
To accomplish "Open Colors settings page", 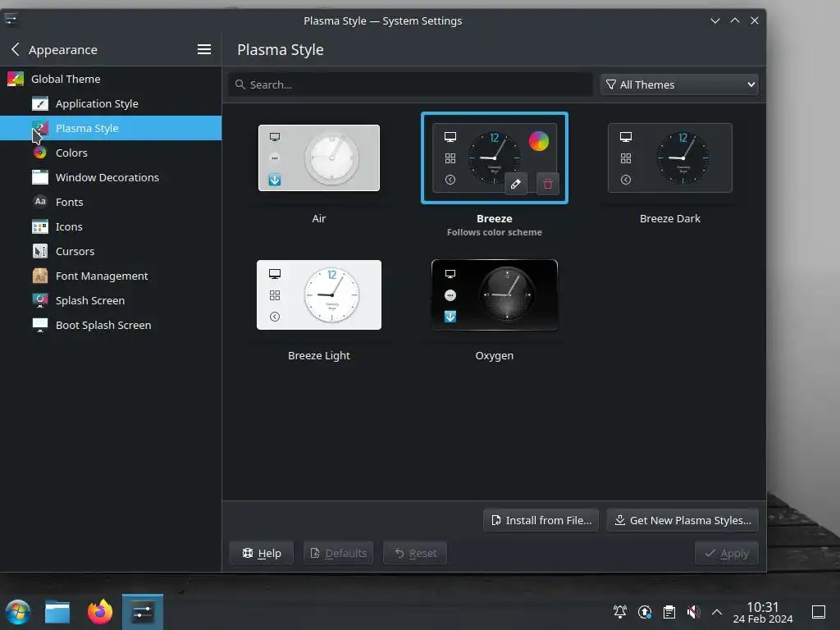I will tap(111, 153).
